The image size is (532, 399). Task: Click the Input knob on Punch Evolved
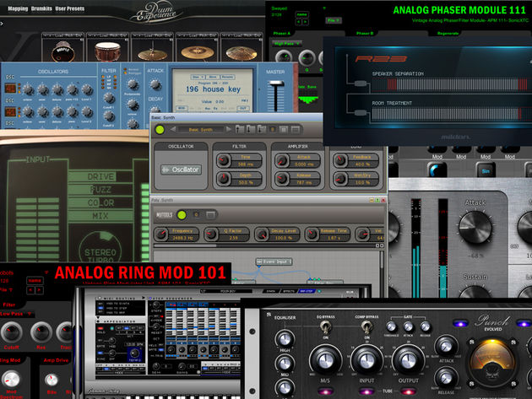click(366, 360)
